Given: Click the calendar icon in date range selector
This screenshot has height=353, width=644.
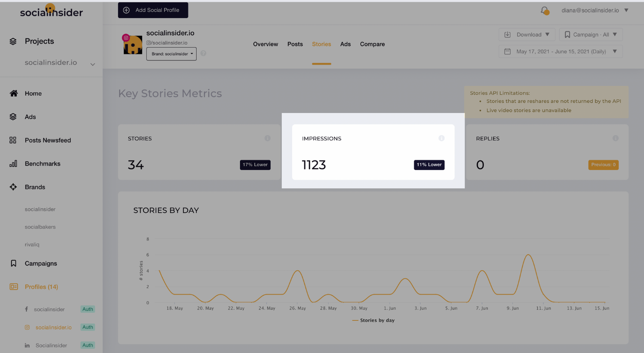Looking at the screenshot, I should (x=508, y=52).
